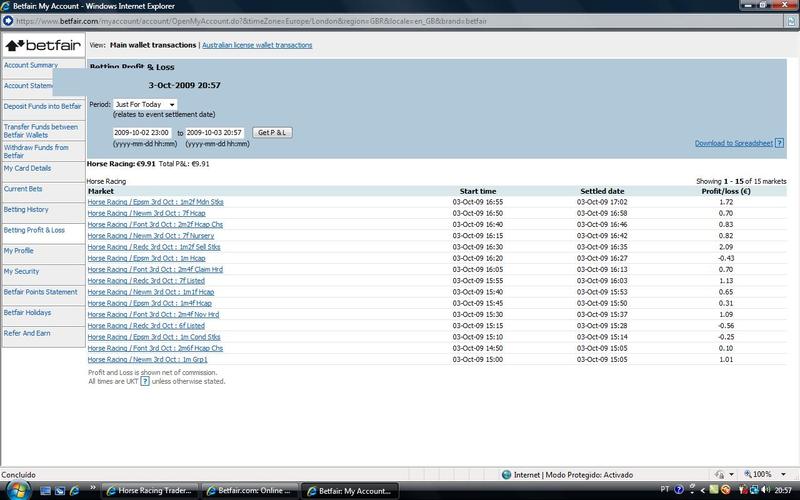800x500 pixels.
Task: Click the loss value -0.56
Action: coord(726,326)
